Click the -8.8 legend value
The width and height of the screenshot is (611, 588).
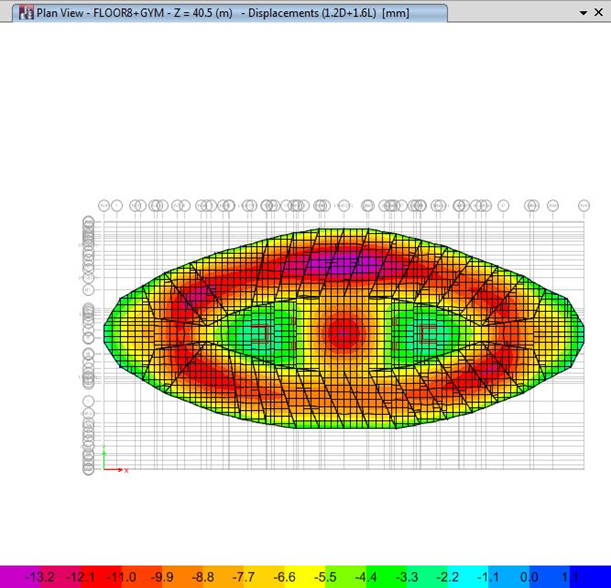[x=203, y=577]
